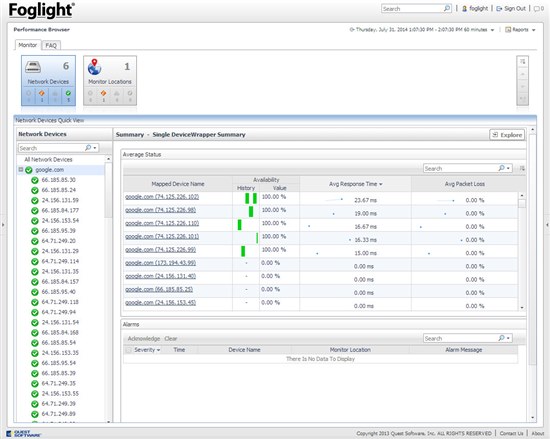Click the top icon in the right tile scroller
550x439 pixels.
(x=523, y=62)
